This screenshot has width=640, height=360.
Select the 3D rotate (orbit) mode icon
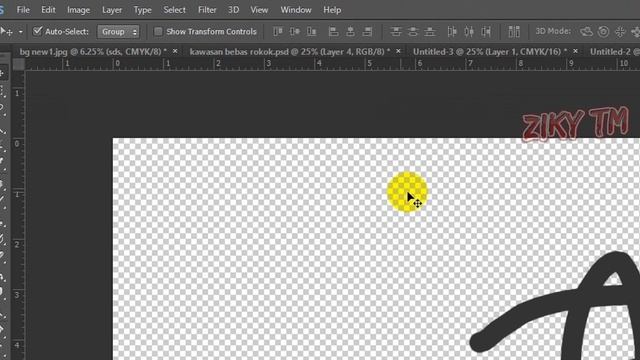pyautogui.click(x=586, y=31)
